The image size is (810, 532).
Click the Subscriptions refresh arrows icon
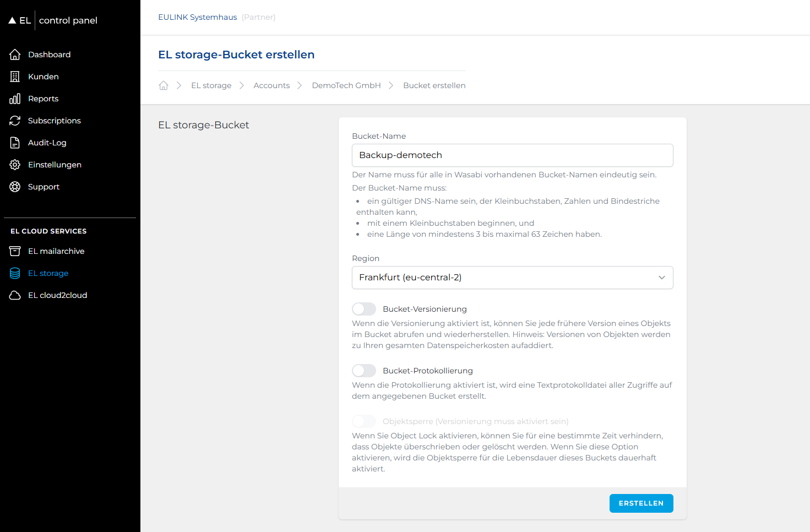[x=15, y=121]
